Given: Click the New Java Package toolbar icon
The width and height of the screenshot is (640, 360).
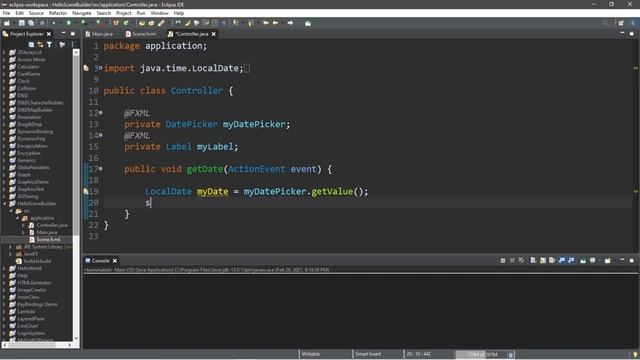Looking at the screenshot, I should click(x=116, y=23).
